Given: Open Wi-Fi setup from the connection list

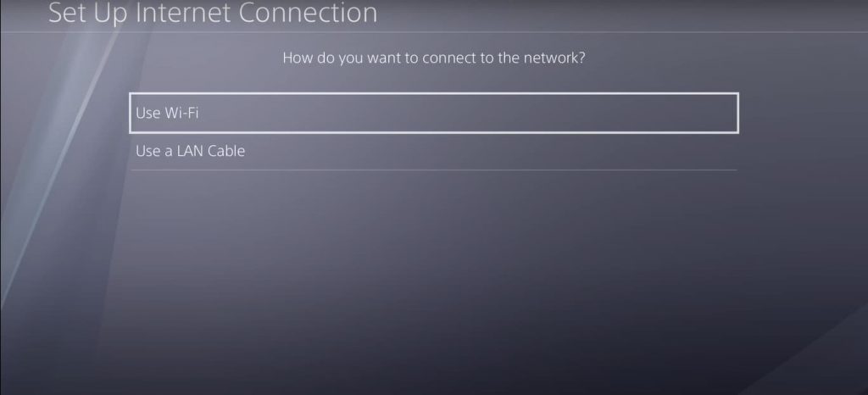Looking at the screenshot, I should (x=433, y=113).
